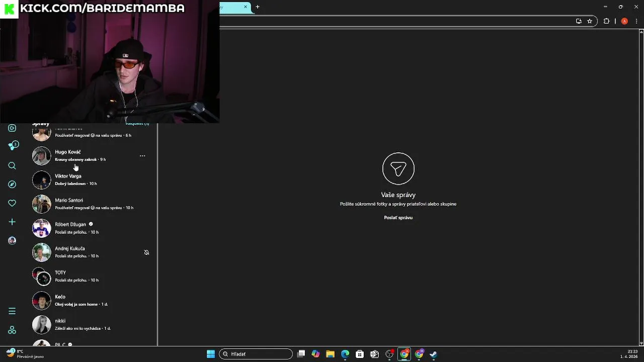The width and height of the screenshot is (644, 362).
Task: Open Outlook from the taskbar
Action: [x=374, y=354]
